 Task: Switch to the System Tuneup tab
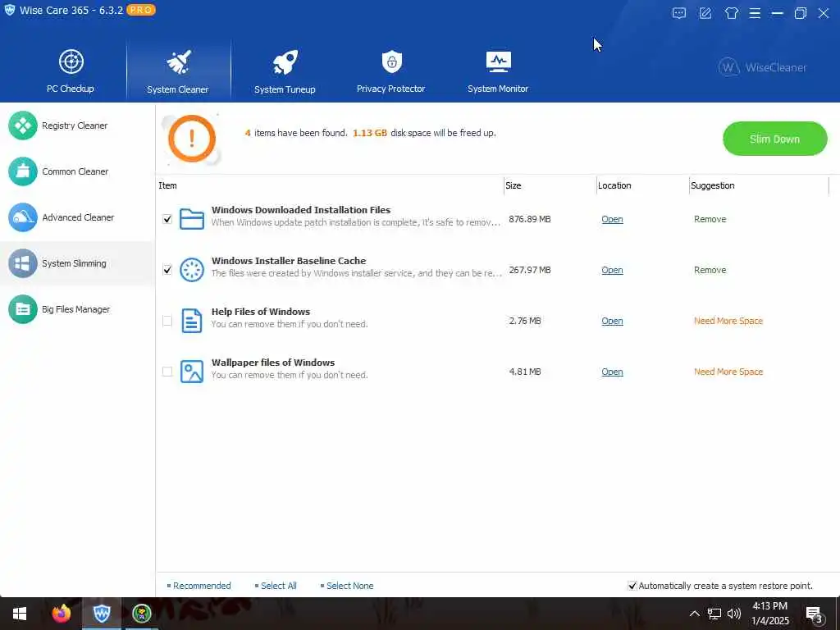tap(285, 71)
